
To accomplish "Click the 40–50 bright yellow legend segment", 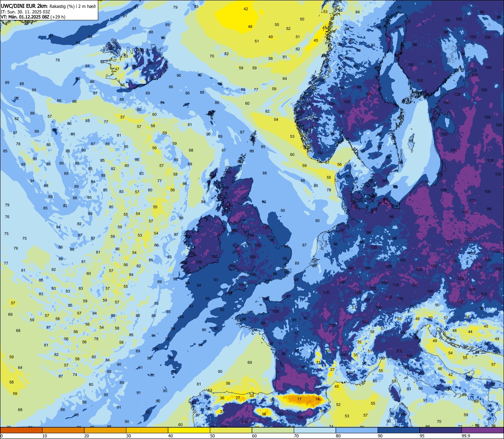I will click(x=189, y=430).
